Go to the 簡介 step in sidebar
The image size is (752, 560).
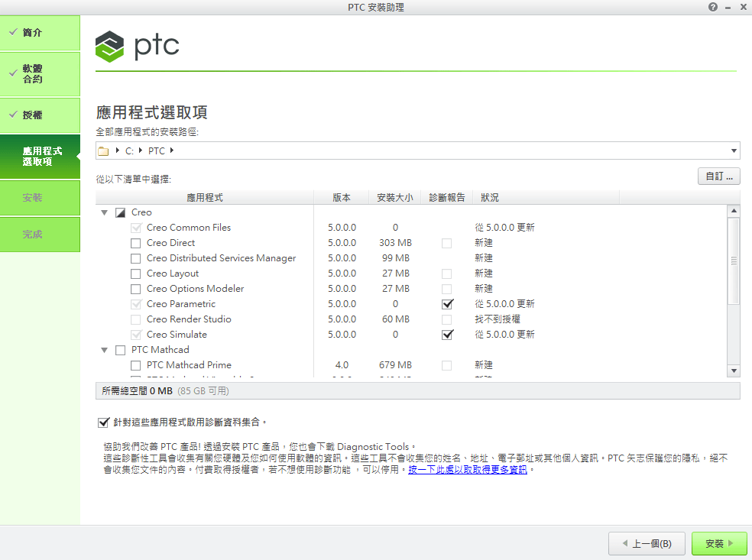(x=40, y=33)
